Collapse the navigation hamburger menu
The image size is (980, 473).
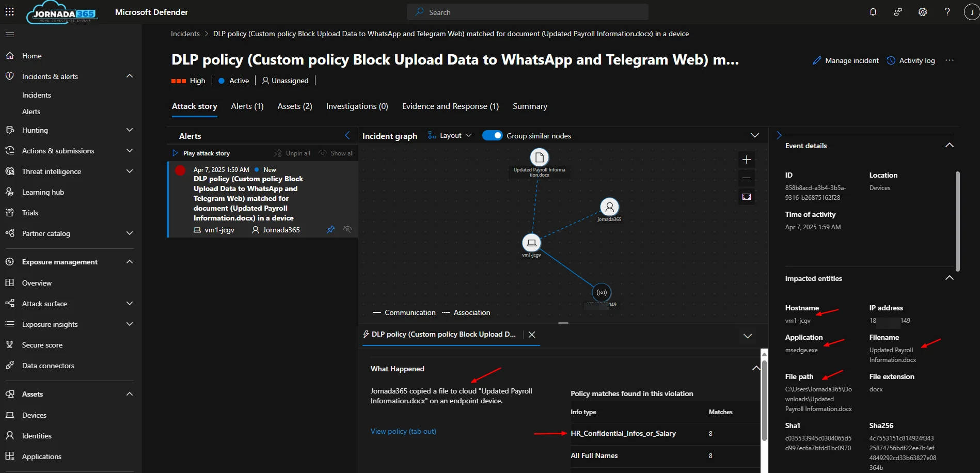click(x=10, y=35)
